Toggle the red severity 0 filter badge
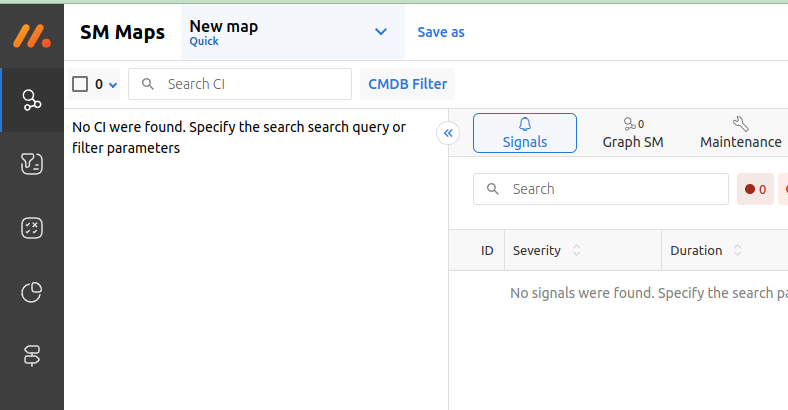The image size is (788, 410). [x=755, y=189]
